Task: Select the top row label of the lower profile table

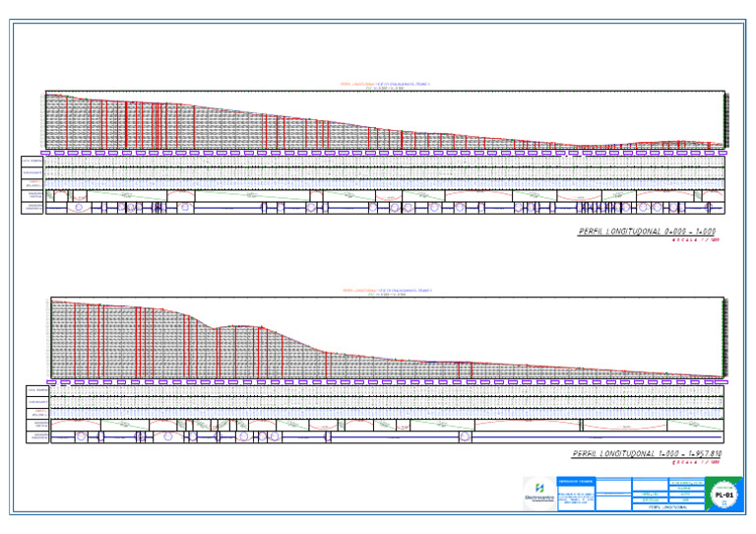Action: 38,390
